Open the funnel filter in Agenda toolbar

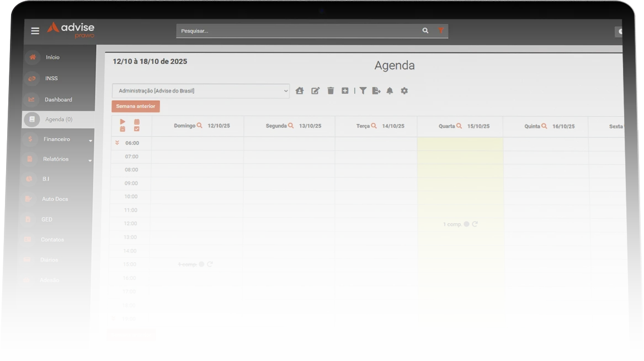pyautogui.click(x=363, y=91)
